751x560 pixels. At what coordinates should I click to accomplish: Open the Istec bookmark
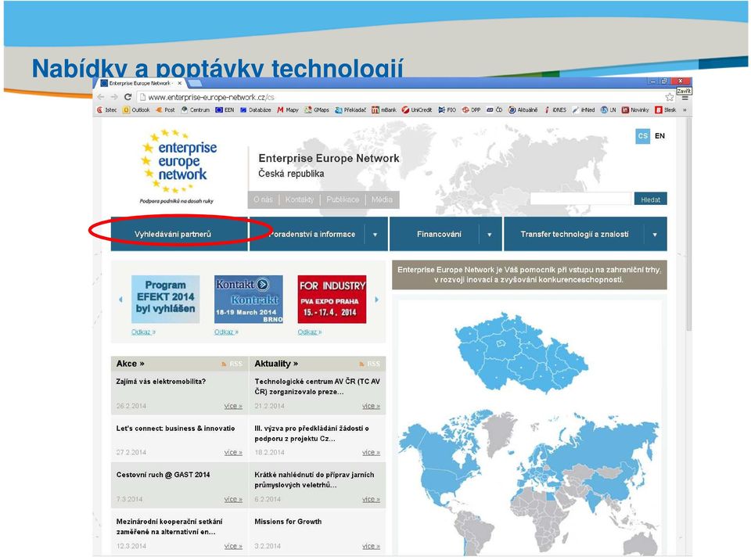[x=107, y=109]
